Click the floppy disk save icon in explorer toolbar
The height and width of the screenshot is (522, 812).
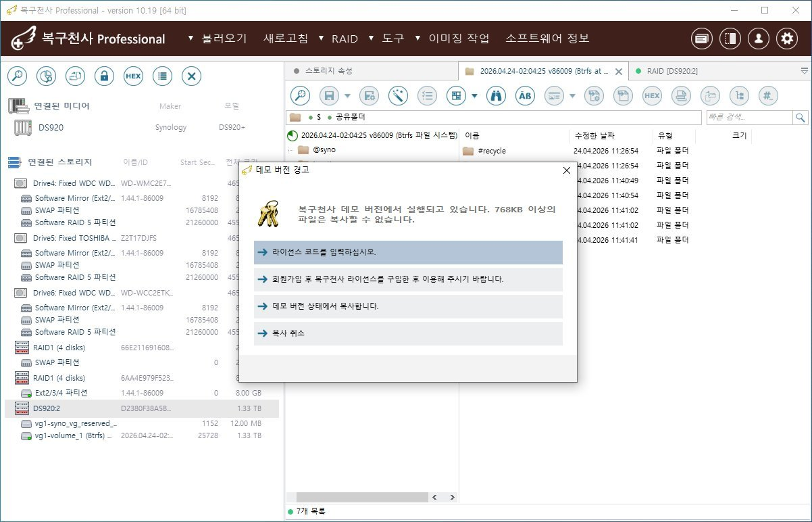pyautogui.click(x=329, y=96)
